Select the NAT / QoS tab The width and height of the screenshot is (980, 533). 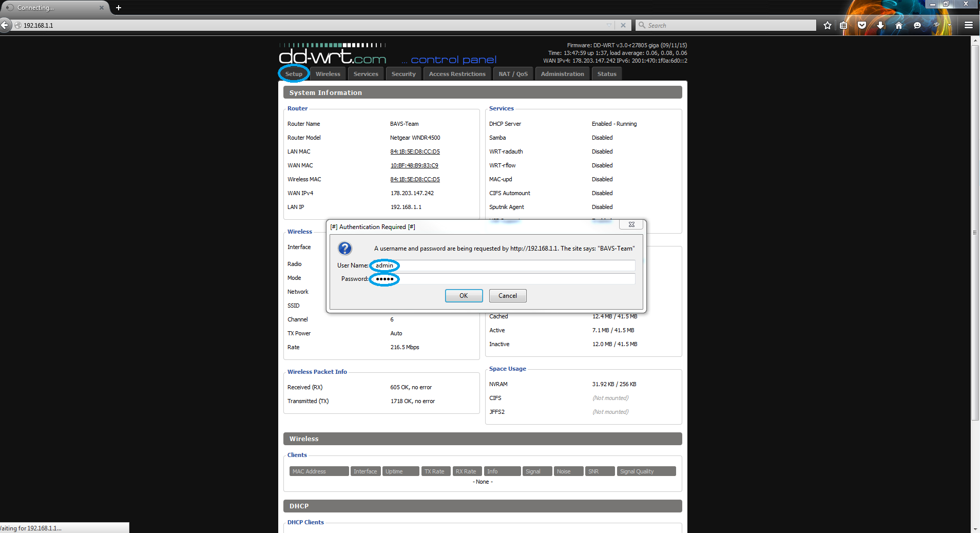(513, 74)
